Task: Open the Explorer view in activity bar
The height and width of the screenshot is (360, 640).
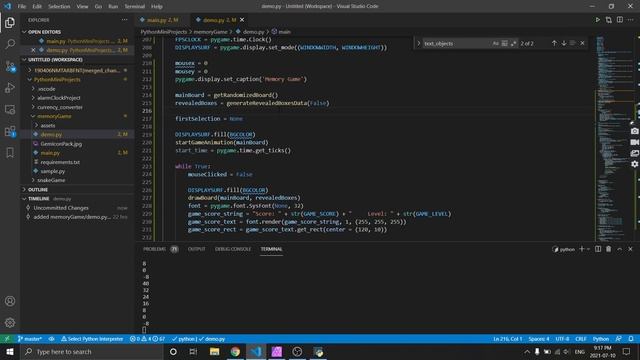Action: (x=10, y=22)
